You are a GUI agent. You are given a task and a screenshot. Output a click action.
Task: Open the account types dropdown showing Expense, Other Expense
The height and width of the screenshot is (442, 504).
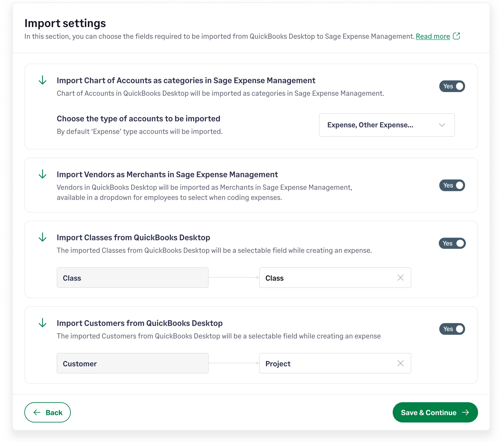click(x=387, y=125)
